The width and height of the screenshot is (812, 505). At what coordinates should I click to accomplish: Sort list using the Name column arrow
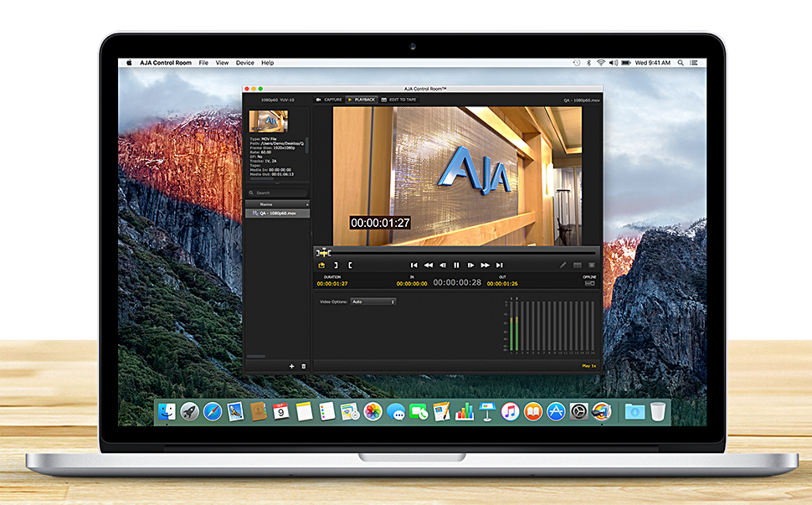tap(306, 204)
